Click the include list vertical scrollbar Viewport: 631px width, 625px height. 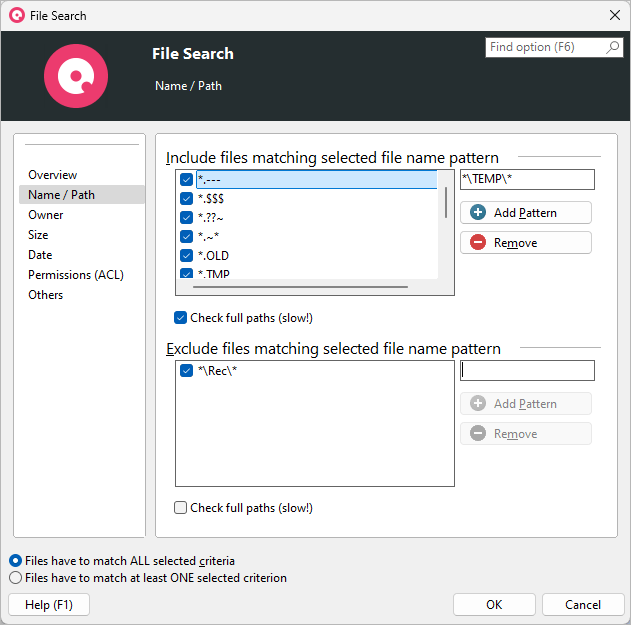pyautogui.click(x=445, y=201)
